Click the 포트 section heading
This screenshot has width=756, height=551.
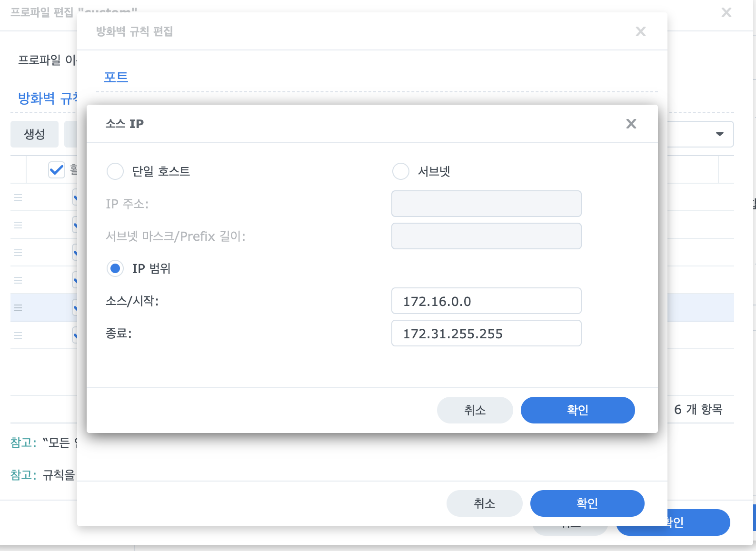(x=116, y=77)
